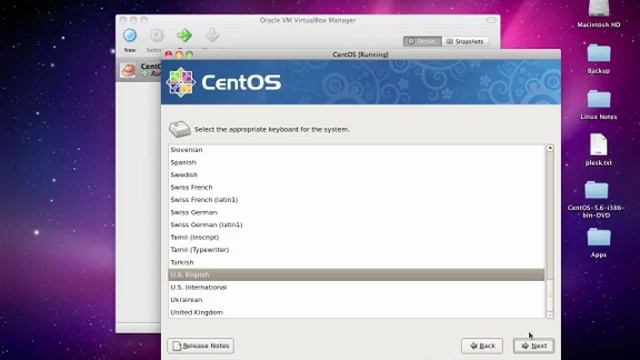
Task: Pick the Swiss French keyboard
Action: click(356, 187)
